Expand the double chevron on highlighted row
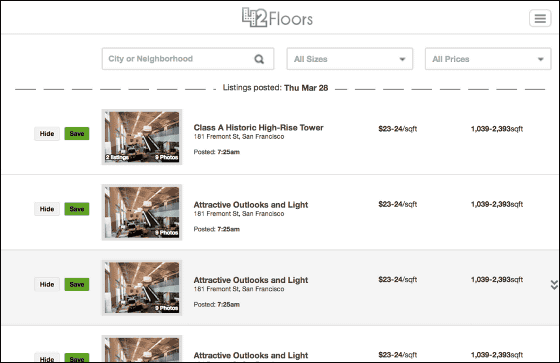Image resolution: width=560 pixels, height=363 pixels. [554, 285]
